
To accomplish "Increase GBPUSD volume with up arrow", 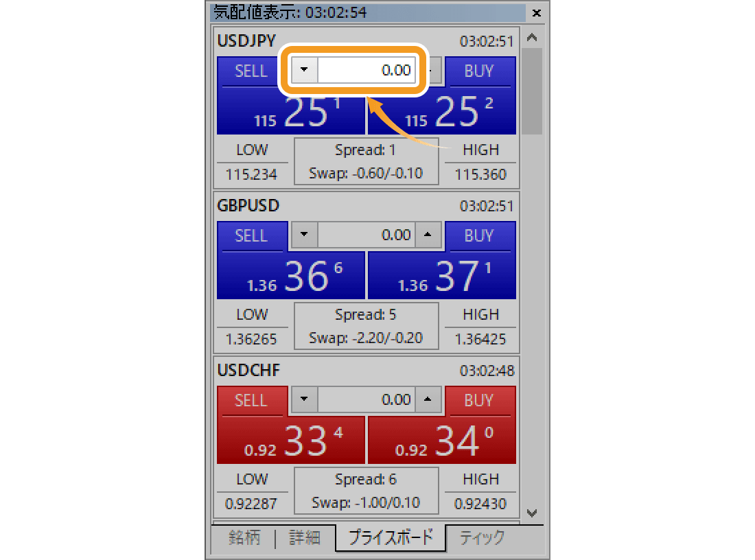I will click(x=428, y=235).
